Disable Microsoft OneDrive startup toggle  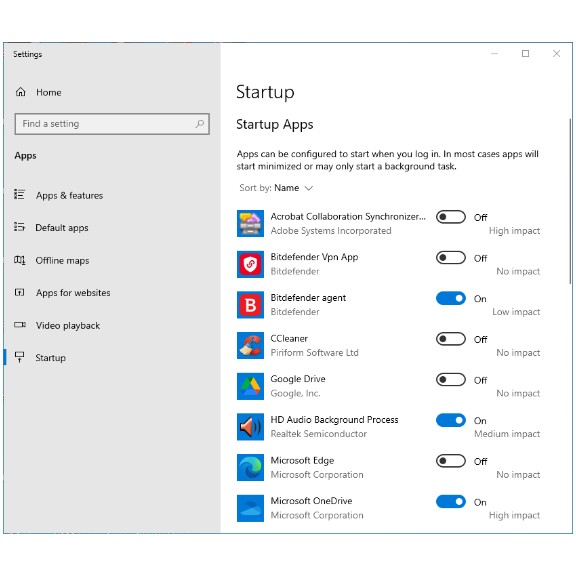pos(451,502)
